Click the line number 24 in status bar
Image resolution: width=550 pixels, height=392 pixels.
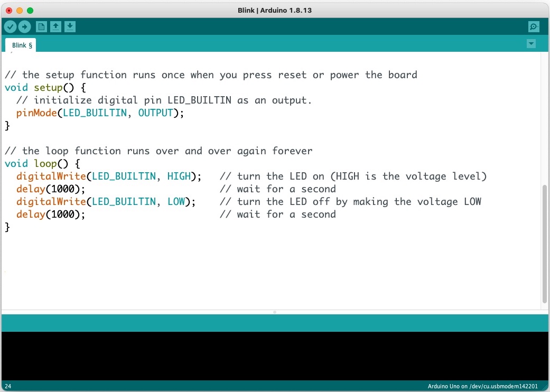coord(8,387)
